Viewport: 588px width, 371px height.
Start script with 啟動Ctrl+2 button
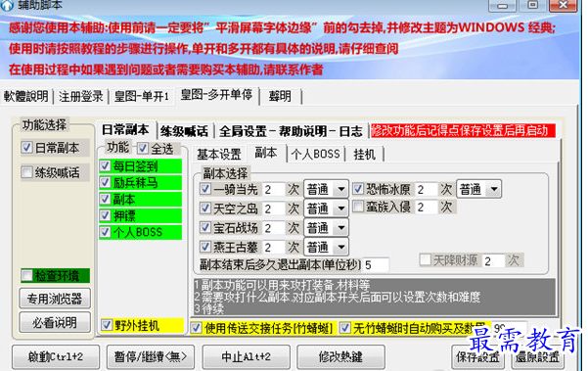tap(56, 356)
